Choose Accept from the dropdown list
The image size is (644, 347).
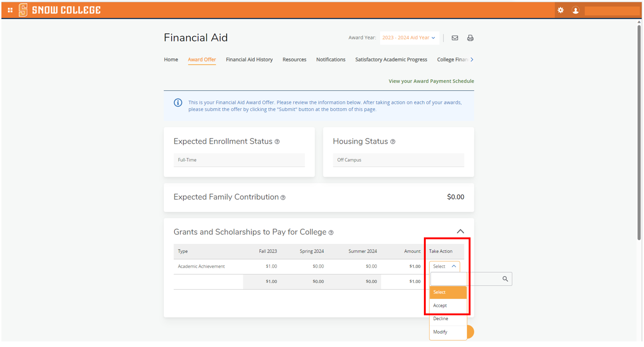[x=440, y=305]
